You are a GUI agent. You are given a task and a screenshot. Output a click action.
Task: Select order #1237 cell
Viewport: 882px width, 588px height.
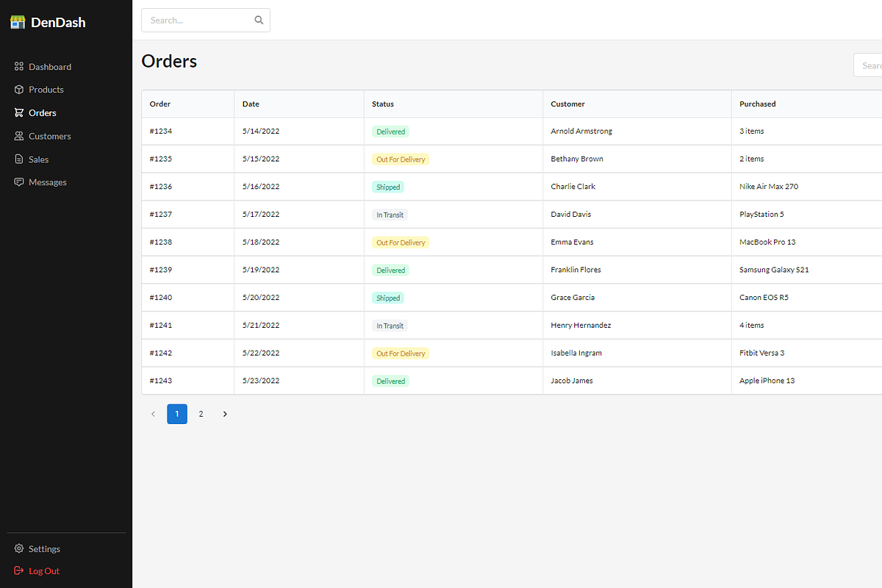[188, 215]
